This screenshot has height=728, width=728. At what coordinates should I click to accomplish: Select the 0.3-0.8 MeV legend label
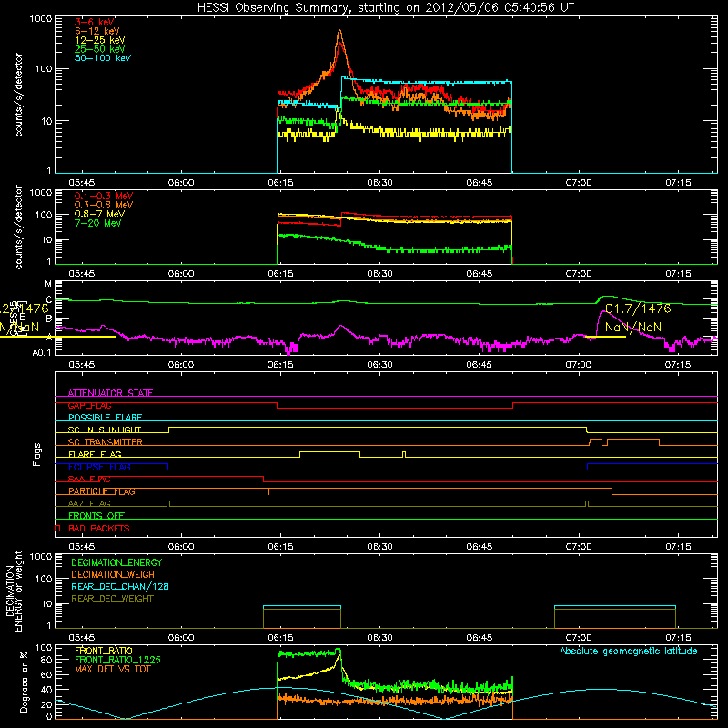(104, 205)
